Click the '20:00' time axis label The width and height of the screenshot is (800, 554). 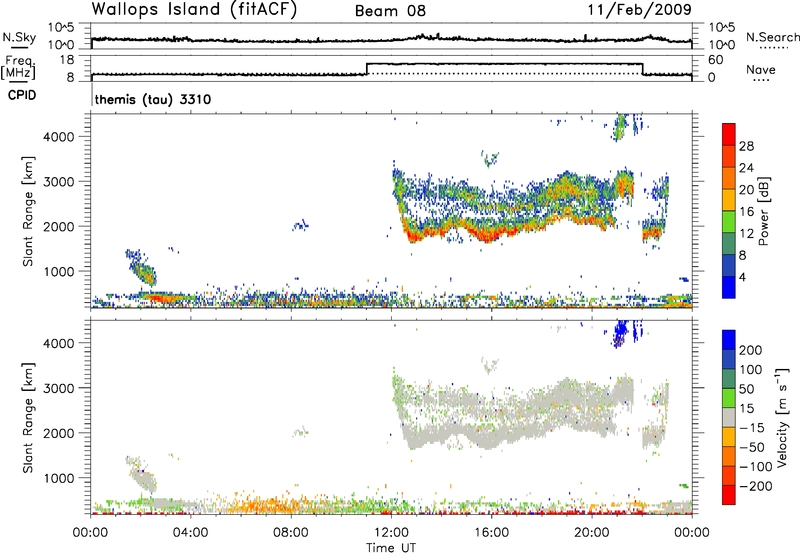pos(592,533)
